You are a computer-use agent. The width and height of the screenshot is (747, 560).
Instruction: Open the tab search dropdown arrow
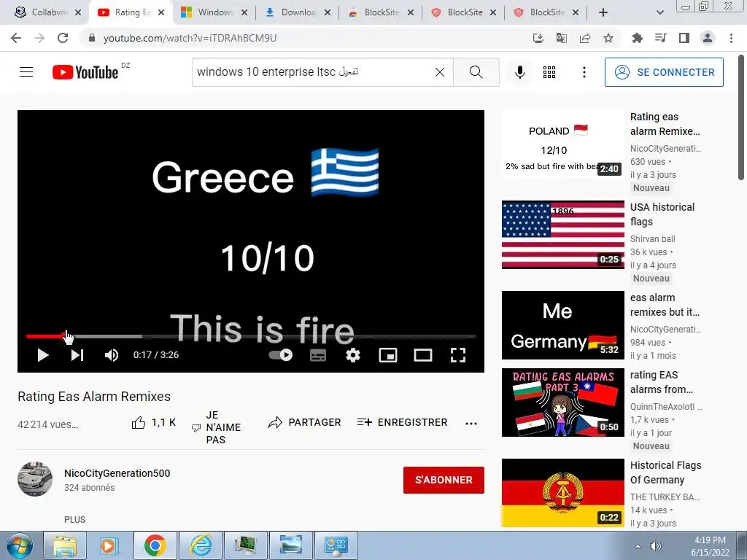(x=659, y=12)
